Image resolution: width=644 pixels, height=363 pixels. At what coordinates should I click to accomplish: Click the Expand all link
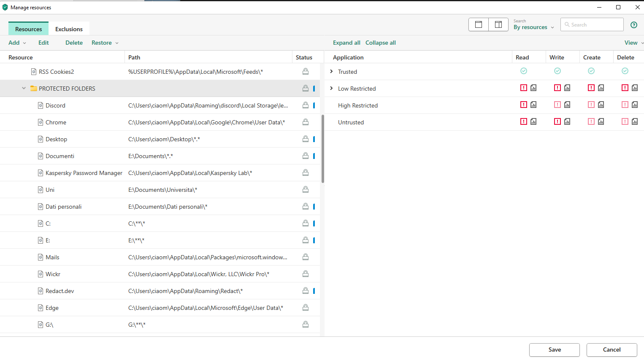click(346, 43)
